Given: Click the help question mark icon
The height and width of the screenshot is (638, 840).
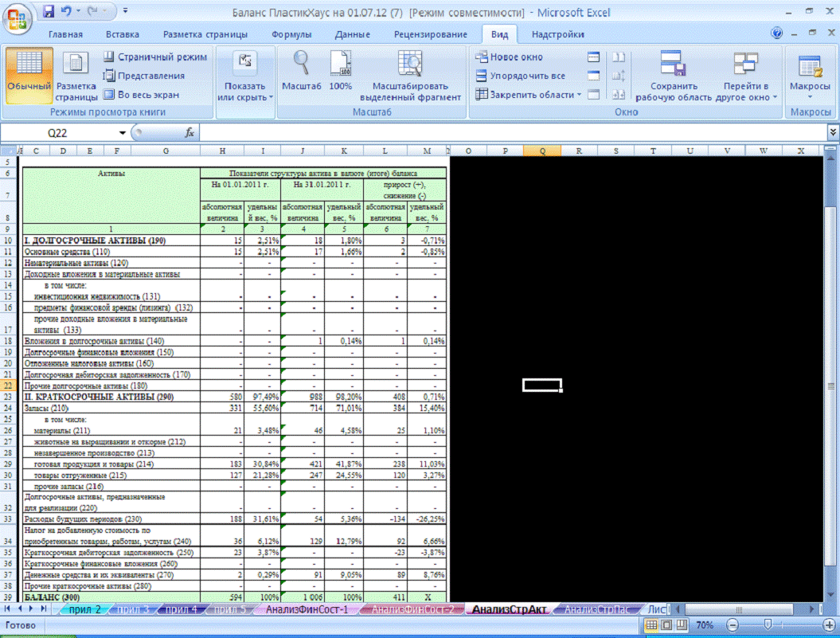Looking at the screenshot, I should click(777, 34).
